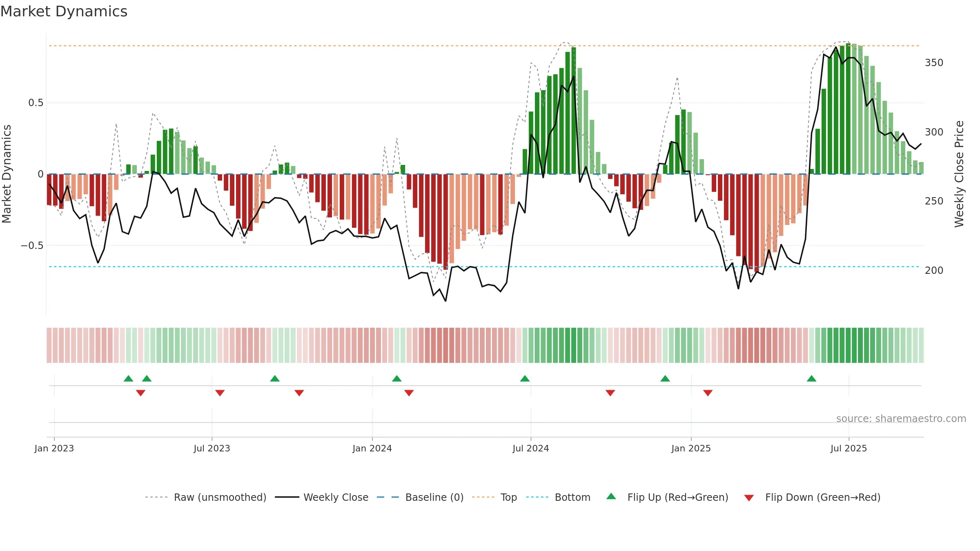The width and height of the screenshot is (980, 551).
Task: Select the flip-up marker just before Jul 2024
Action: [525, 378]
